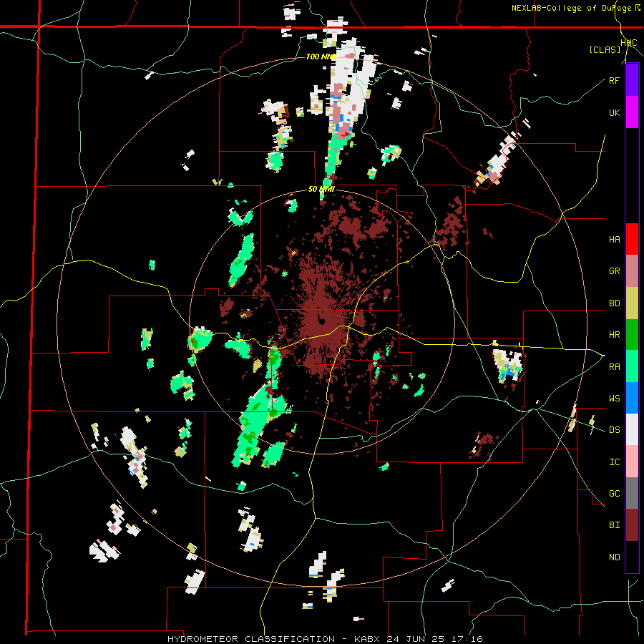Click the UK legend label
The width and height of the screenshot is (644, 644).
click(x=614, y=112)
